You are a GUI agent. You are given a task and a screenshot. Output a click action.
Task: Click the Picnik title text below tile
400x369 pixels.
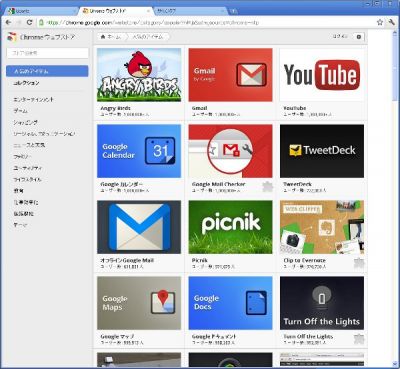[200, 260]
